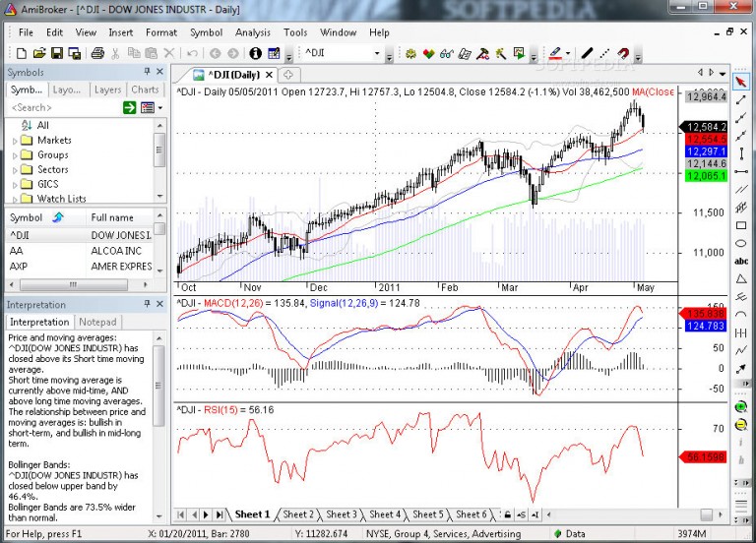Expand the Watch Lists tree folder
Viewport: 756px width, 543px height.
tap(15, 199)
